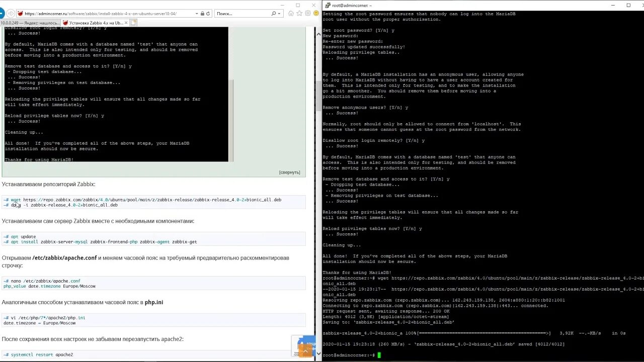Open the Home page icon
Image resolution: width=644 pixels, height=362 pixels.
point(291,14)
